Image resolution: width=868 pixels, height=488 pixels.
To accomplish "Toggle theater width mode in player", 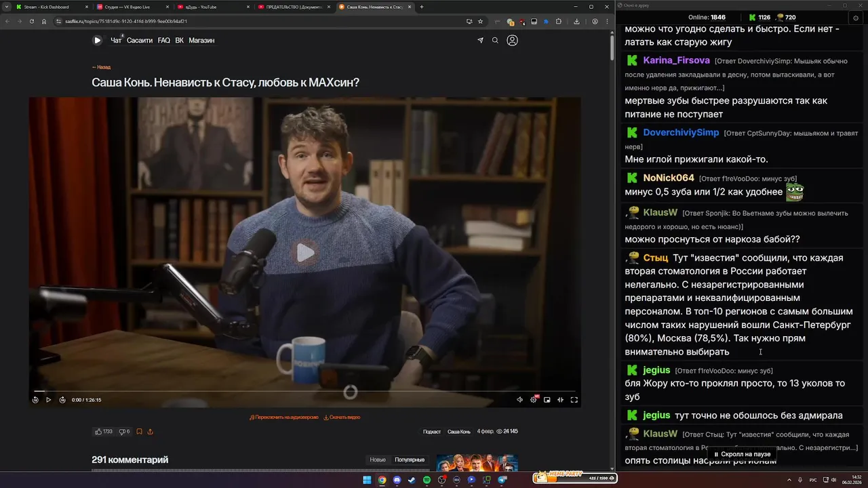I will pyautogui.click(x=560, y=400).
